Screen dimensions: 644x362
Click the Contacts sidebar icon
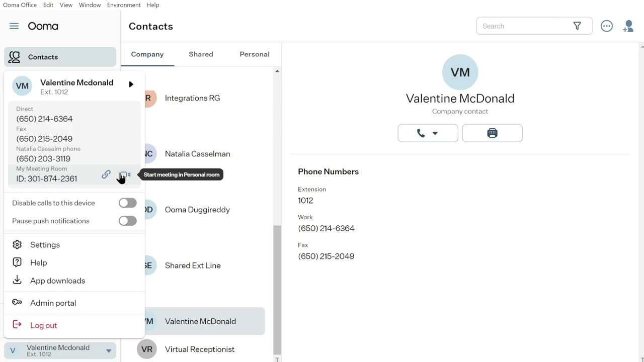14,57
